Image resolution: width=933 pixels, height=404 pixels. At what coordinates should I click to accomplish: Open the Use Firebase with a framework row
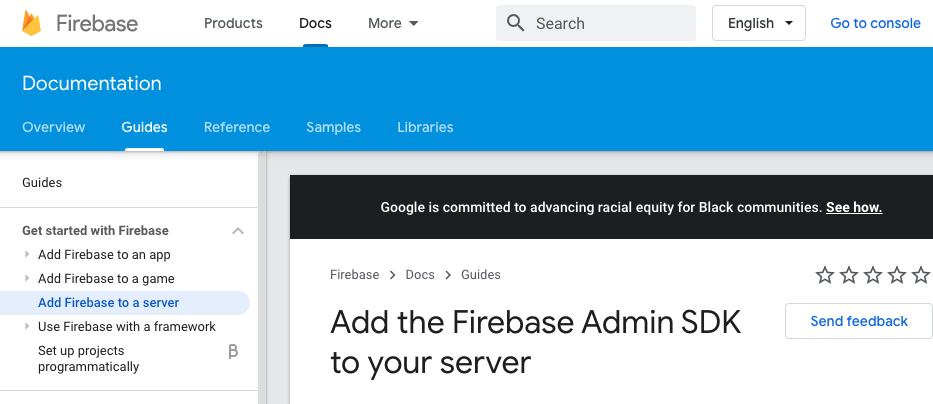click(x=127, y=327)
